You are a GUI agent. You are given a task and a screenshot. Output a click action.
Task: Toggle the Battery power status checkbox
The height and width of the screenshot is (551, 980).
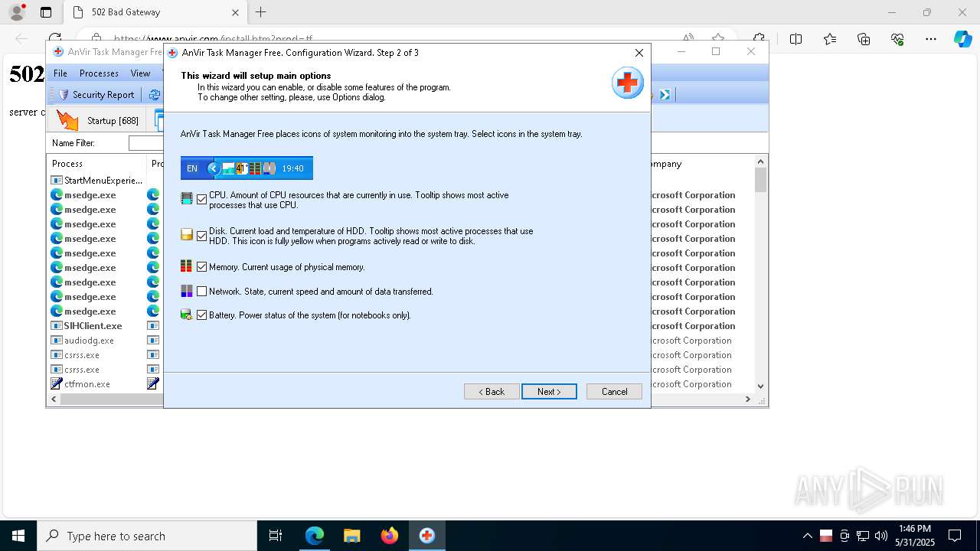click(x=202, y=315)
